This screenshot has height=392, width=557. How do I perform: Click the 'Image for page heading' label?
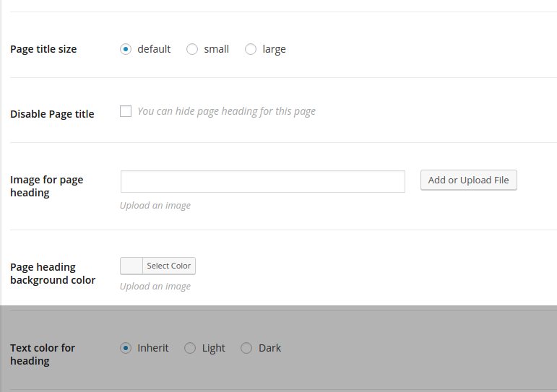(46, 186)
